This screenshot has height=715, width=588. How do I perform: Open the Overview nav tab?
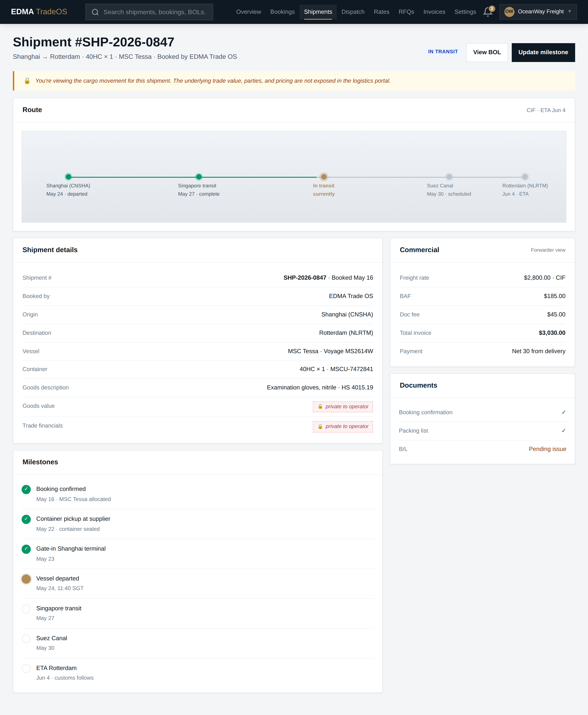click(x=248, y=12)
